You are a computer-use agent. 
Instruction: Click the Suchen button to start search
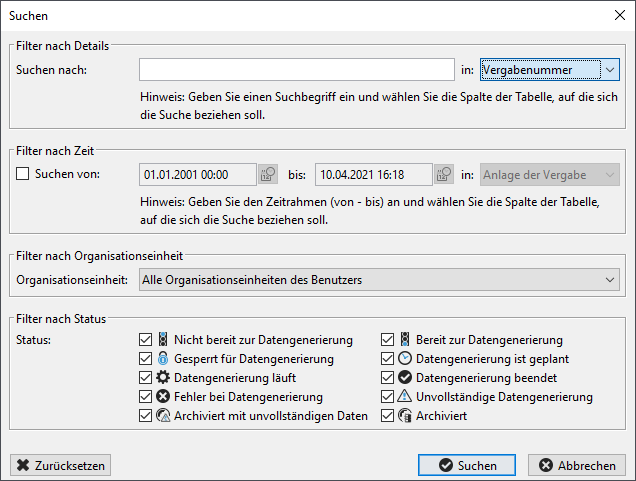pos(467,465)
